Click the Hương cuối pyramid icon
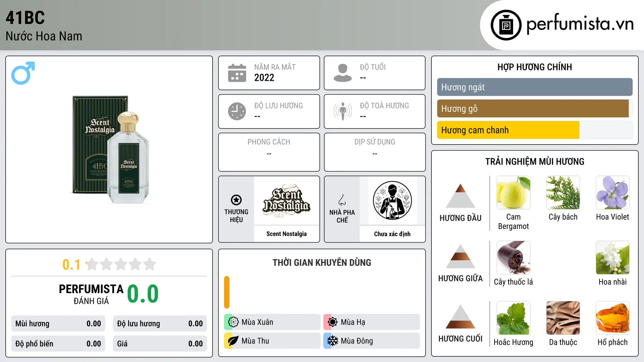Screen dimensions: 644x362 click(460, 316)
